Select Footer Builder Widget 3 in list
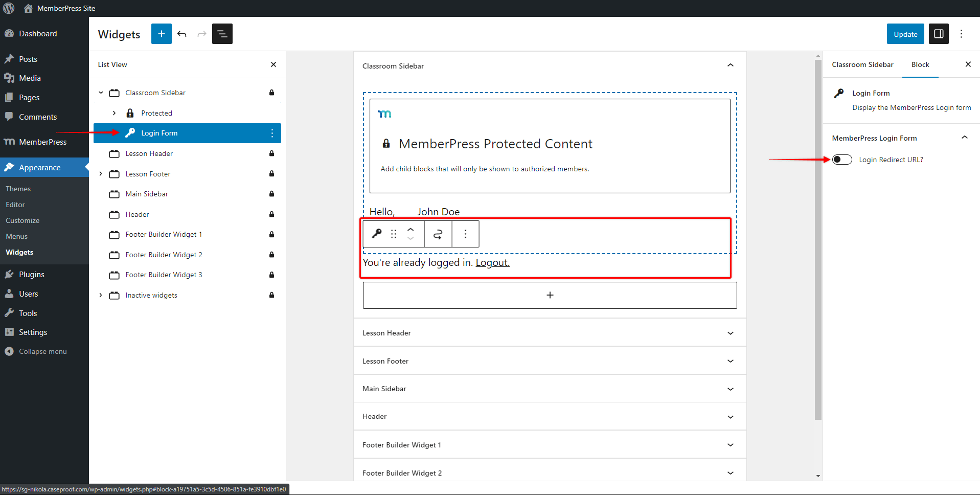The height and width of the screenshot is (495, 980). coord(164,275)
